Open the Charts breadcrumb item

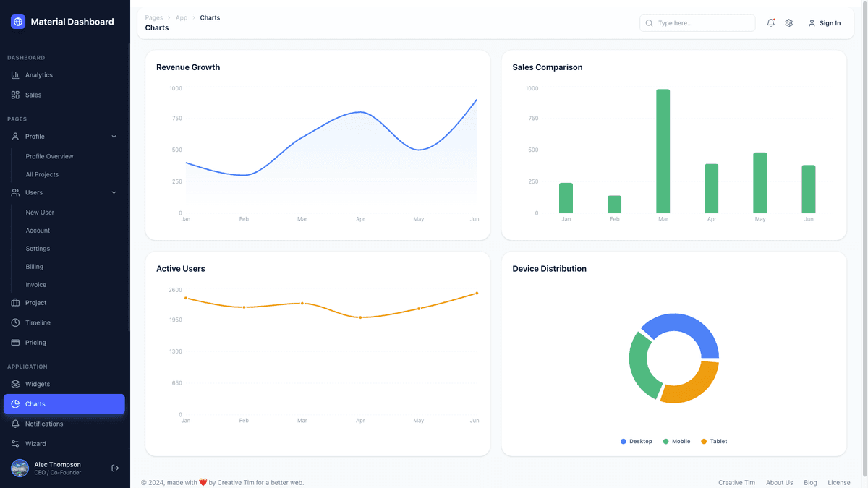coord(210,17)
